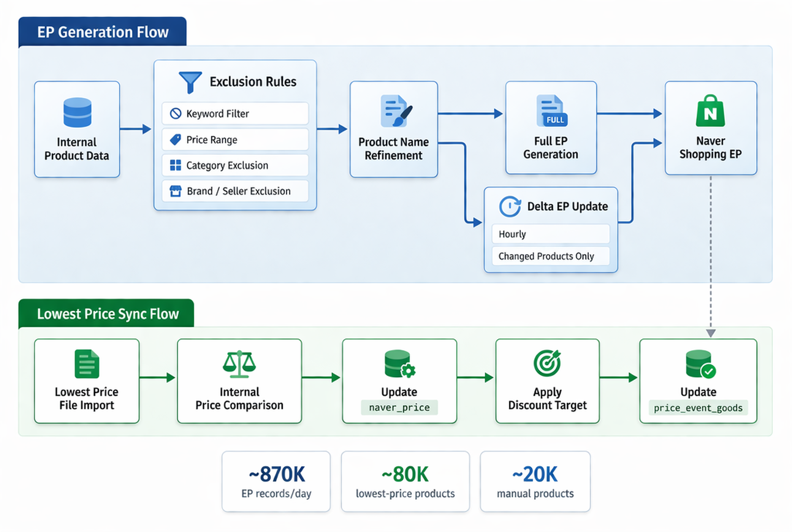Switch to the Lowest Price Sync Flow tab
Image resolution: width=792 pixels, height=532 pixels.
[107, 314]
